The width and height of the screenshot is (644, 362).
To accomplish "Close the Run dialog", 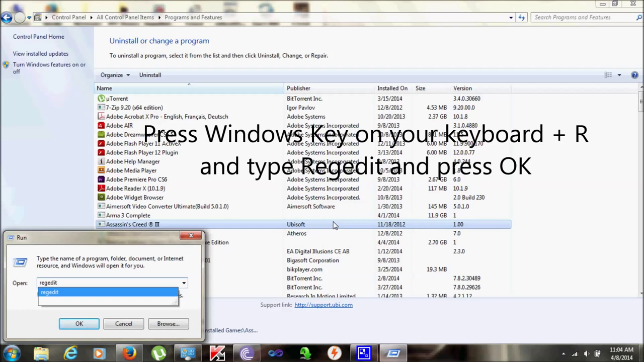I will [191, 235].
